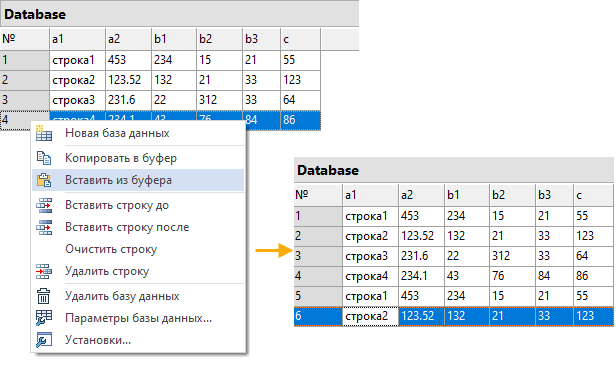
Task: Click the Delete row icon
Action: pyautogui.click(x=44, y=271)
